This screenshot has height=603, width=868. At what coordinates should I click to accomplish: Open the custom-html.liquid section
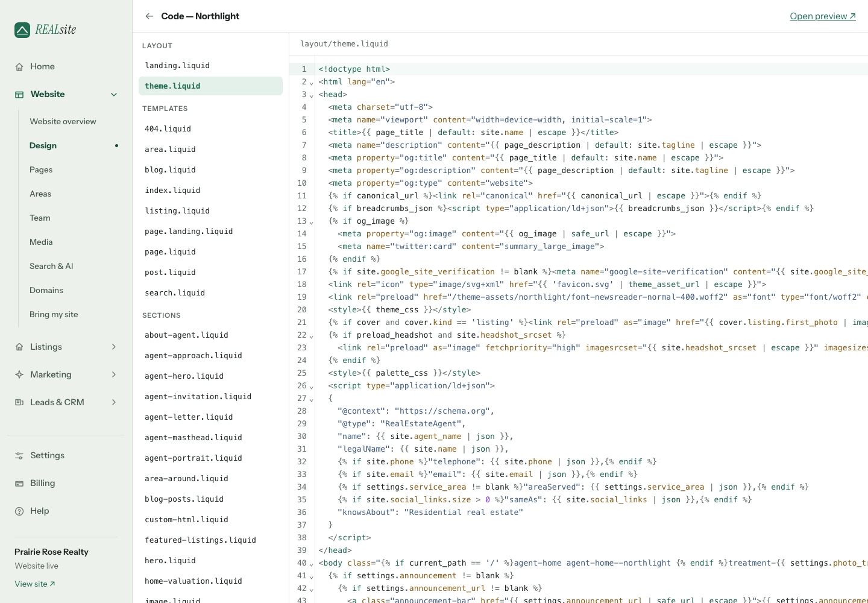210,520
